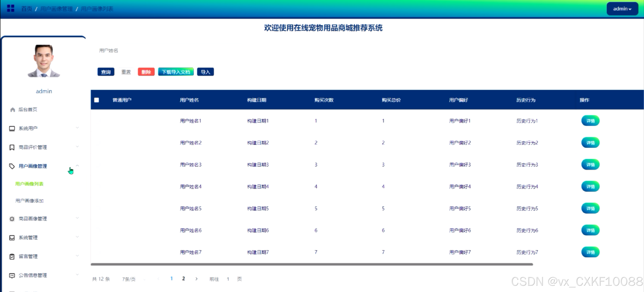Open the 7条/页 page size dropdown
The width and height of the screenshot is (644, 292).
133,279
